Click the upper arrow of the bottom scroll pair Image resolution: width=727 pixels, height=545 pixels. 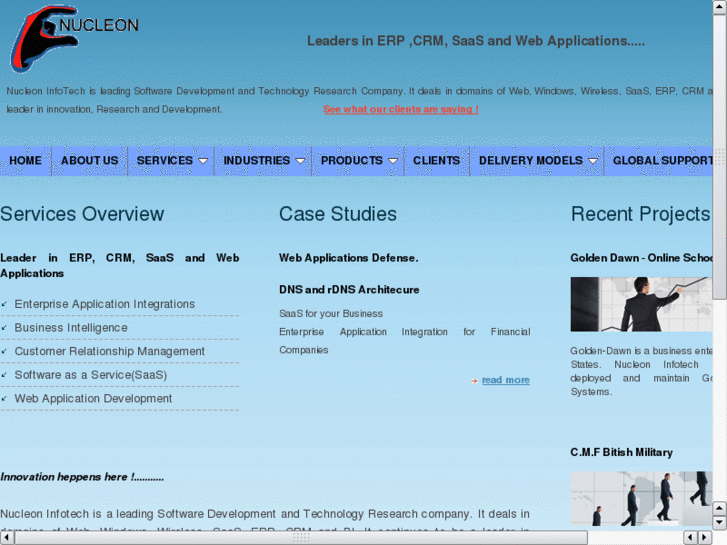pyautogui.click(x=720, y=508)
